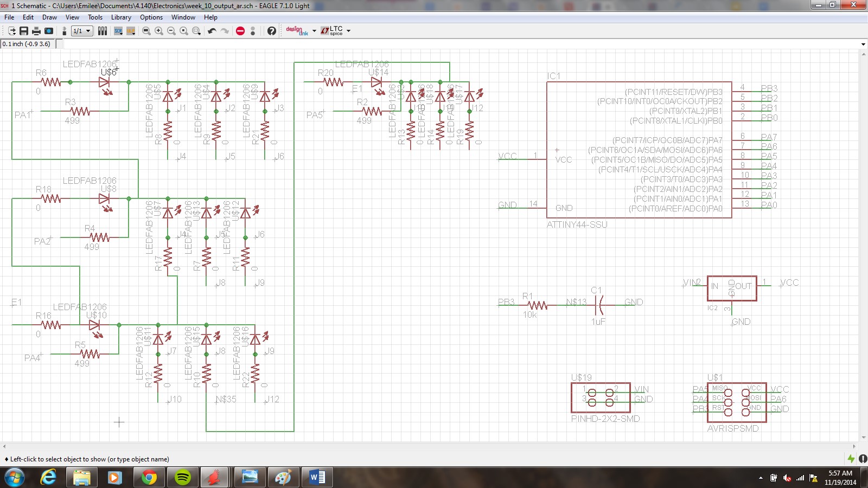Show hidden system tray icons
Viewport: 868px width, 488px height.
pos(761,478)
